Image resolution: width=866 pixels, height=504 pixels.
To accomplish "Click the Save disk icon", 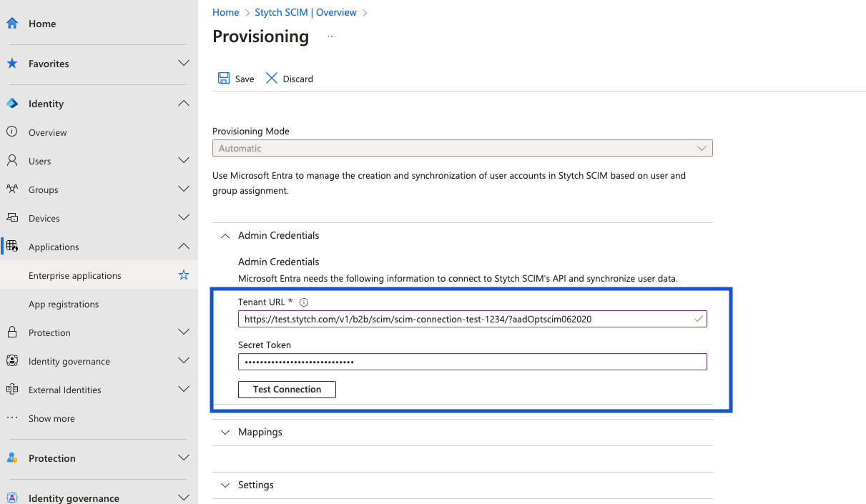I will click(222, 78).
